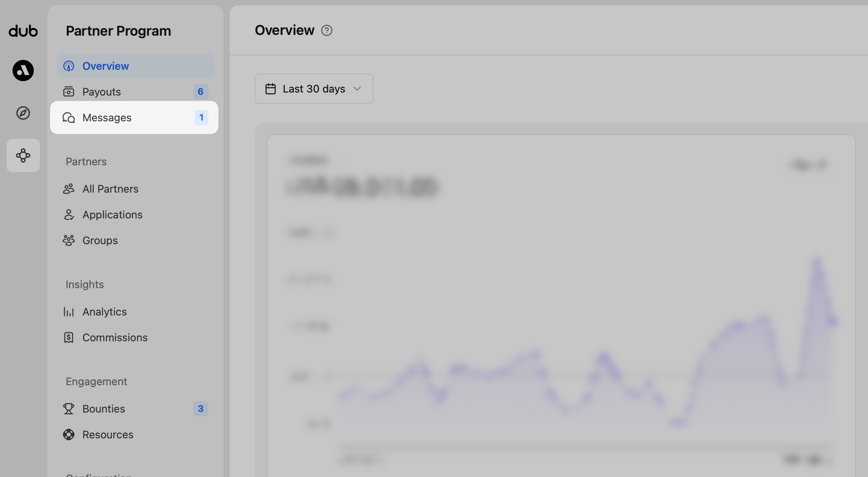Click the Resources lifebuoy icon

[69, 435]
